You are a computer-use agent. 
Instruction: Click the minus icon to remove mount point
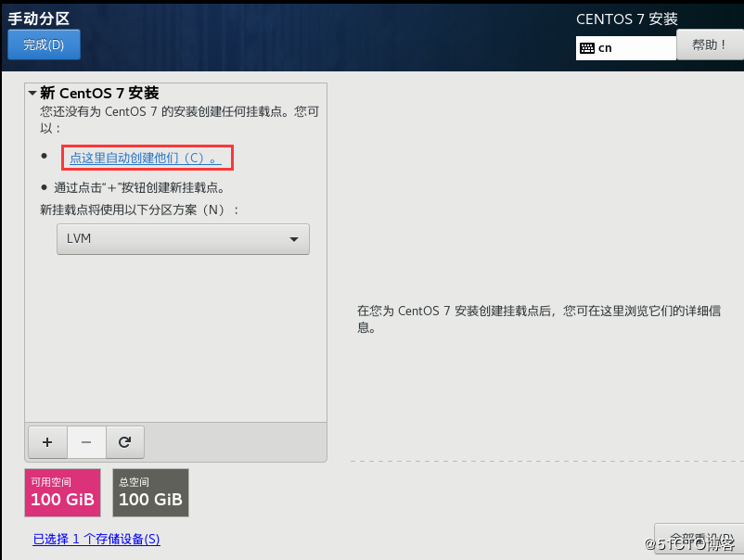click(x=86, y=442)
